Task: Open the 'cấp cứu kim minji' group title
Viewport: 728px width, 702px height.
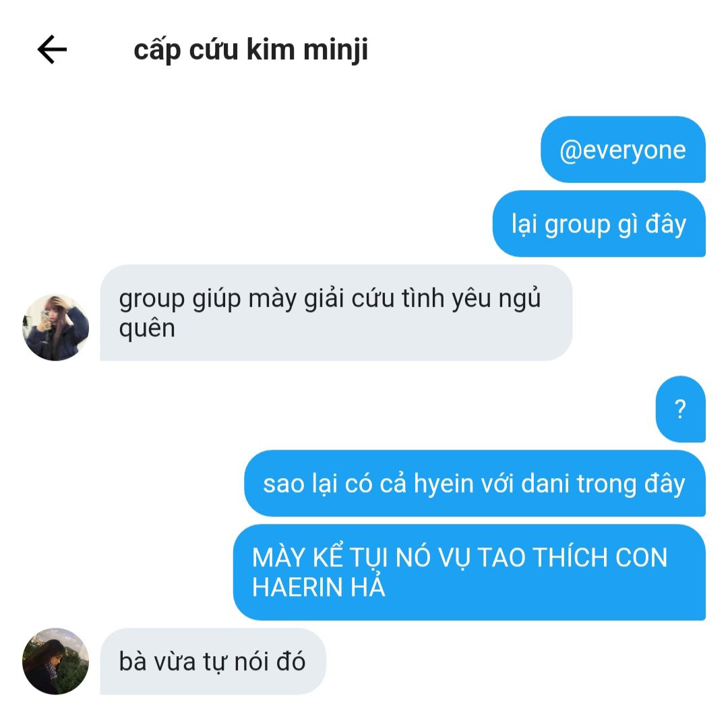Action: [x=251, y=50]
